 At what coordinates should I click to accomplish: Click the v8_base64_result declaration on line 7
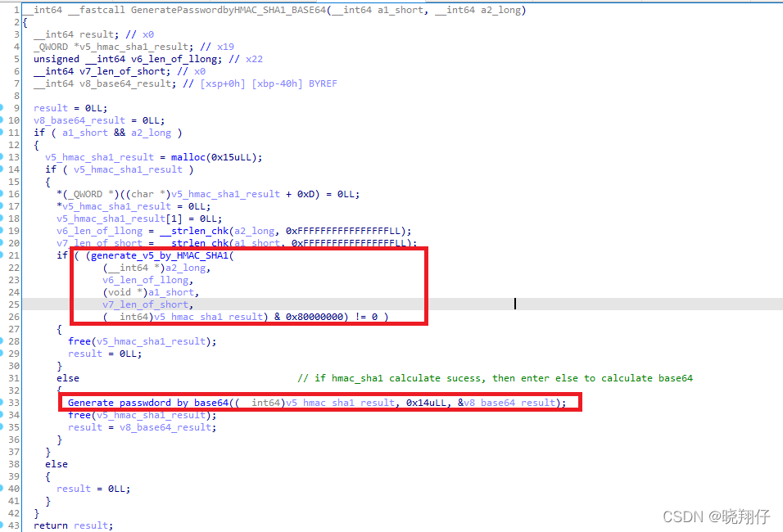click(x=127, y=83)
